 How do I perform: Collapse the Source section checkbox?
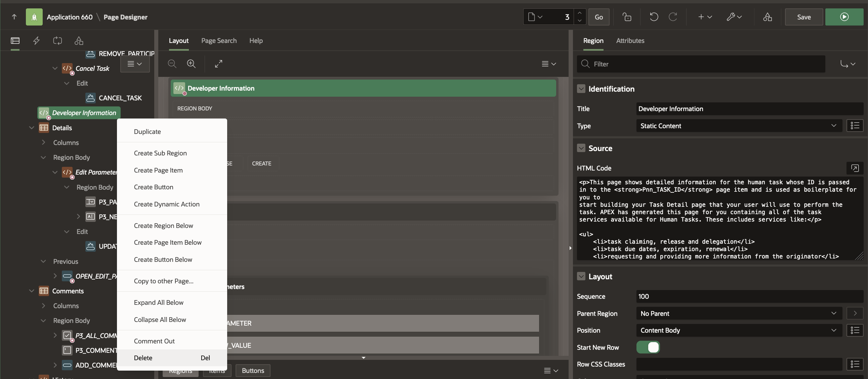(x=581, y=148)
